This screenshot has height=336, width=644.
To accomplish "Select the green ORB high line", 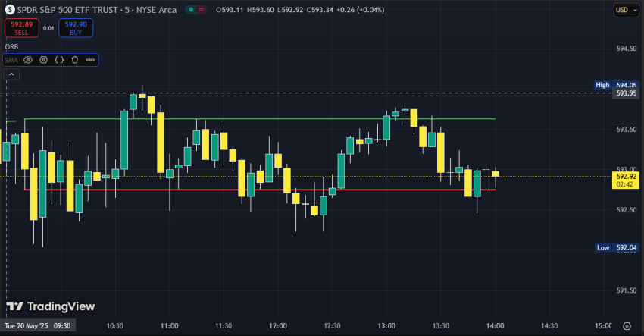I will point(260,119).
